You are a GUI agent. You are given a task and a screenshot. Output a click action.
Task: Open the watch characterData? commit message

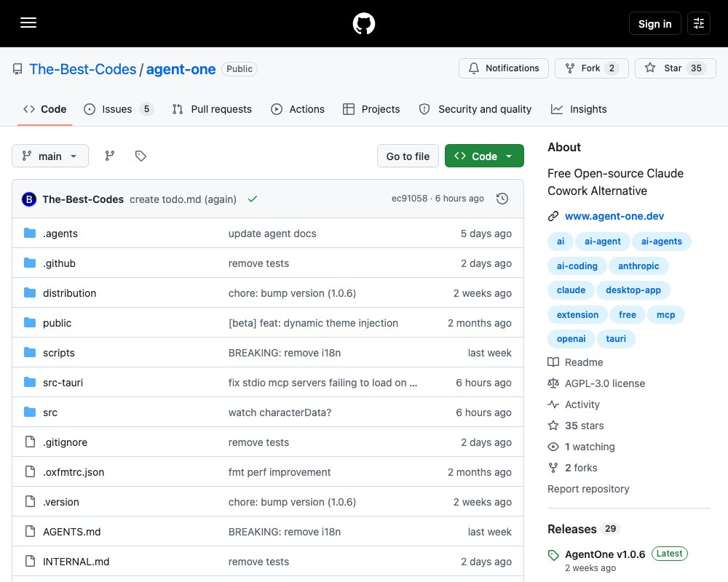tap(280, 412)
